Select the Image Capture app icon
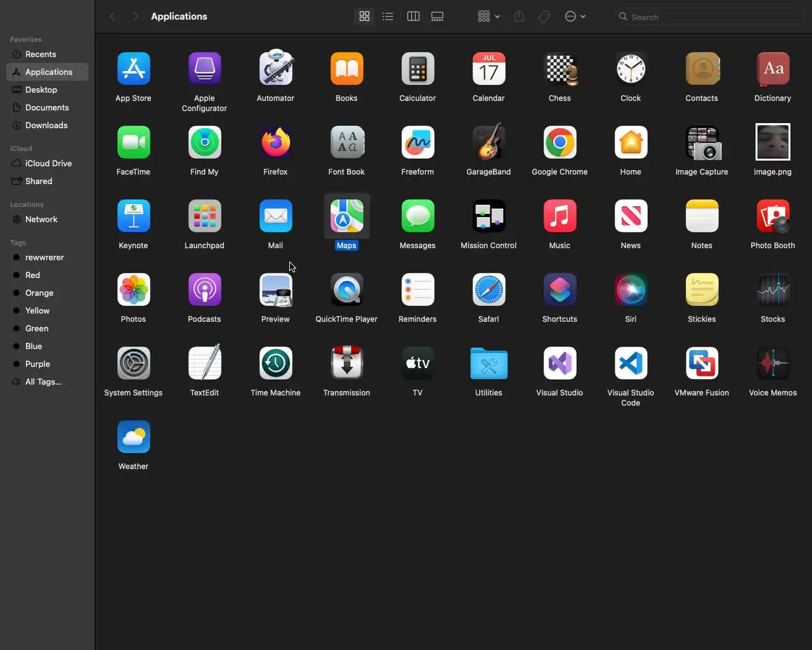 702,142
